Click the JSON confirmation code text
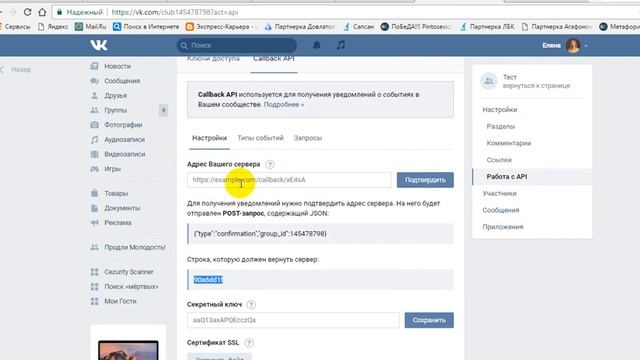 (260, 234)
